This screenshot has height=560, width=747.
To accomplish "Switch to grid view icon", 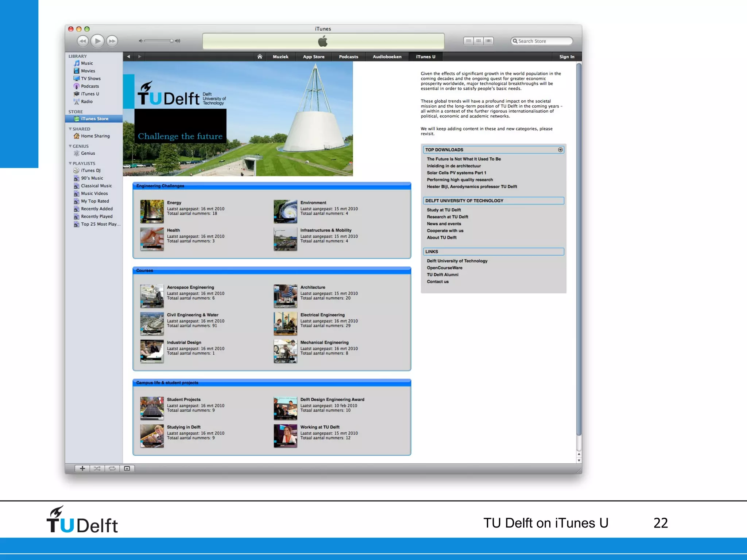I will [479, 41].
